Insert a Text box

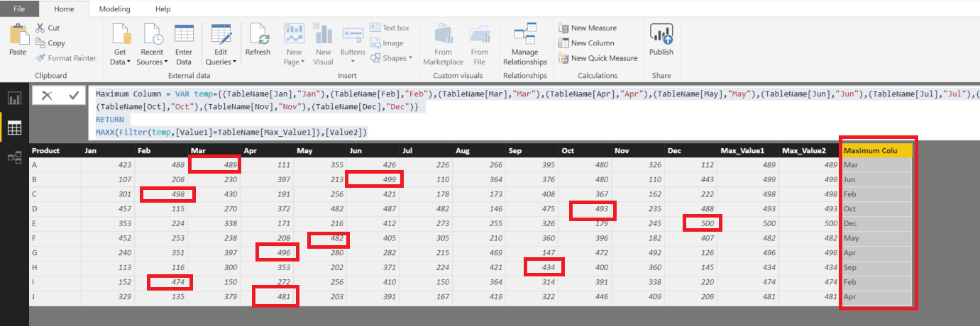(x=390, y=28)
